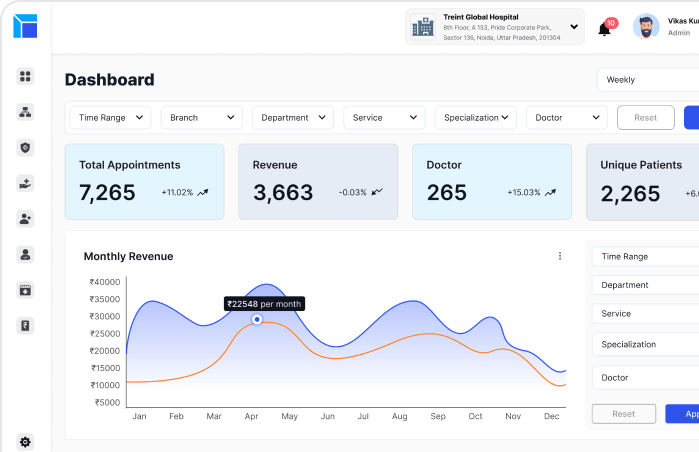Expand the Specialization dropdown in top filter bar
This screenshot has width=699, height=452.
point(475,118)
